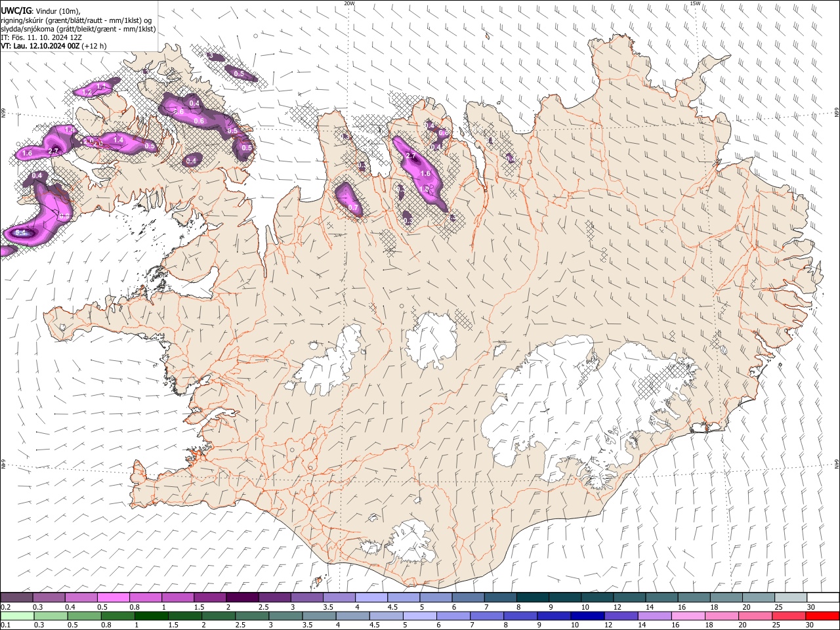The image size is (840, 630).
Task: Select the darkest green 1 swatch in the rain scale
Action: (x=151, y=616)
